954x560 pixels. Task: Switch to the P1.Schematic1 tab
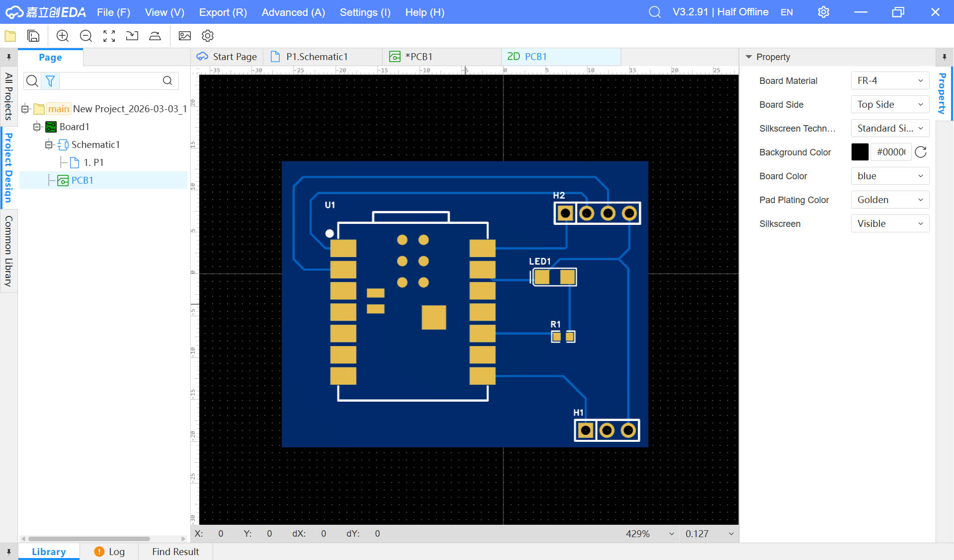tap(317, 57)
